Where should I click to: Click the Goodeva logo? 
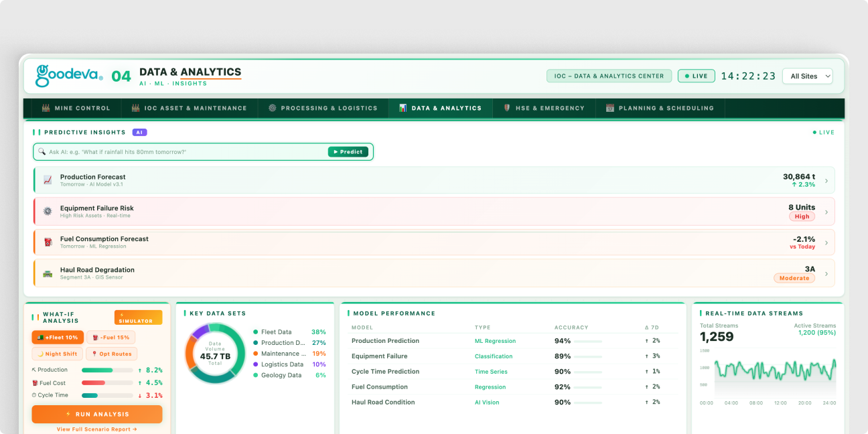tap(69, 76)
